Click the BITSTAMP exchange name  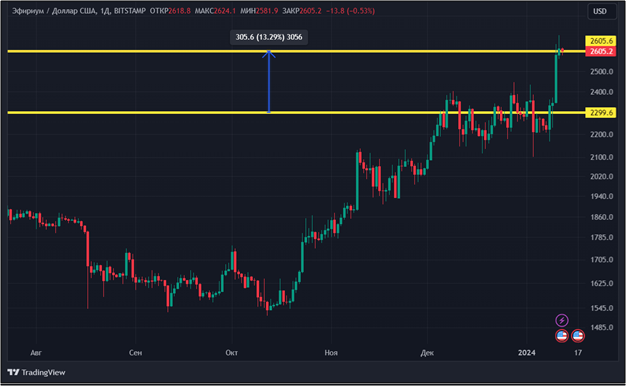point(129,11)
